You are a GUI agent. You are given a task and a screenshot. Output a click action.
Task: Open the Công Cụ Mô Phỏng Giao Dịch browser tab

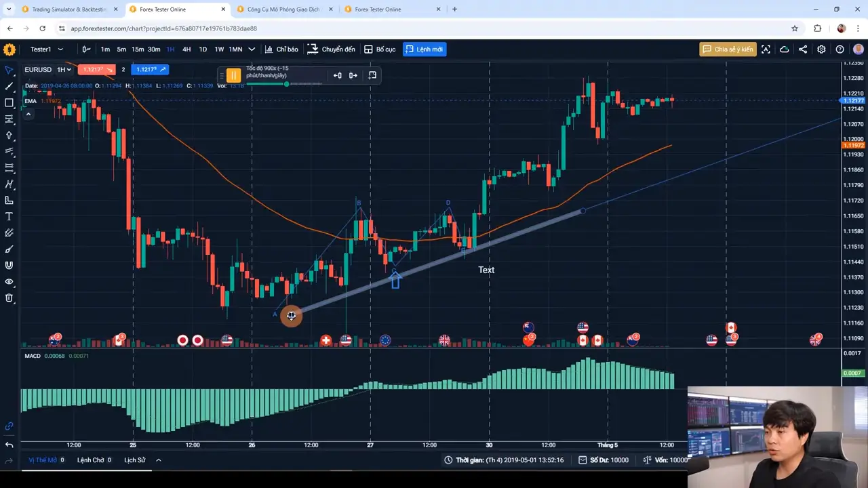click(283, 9)
